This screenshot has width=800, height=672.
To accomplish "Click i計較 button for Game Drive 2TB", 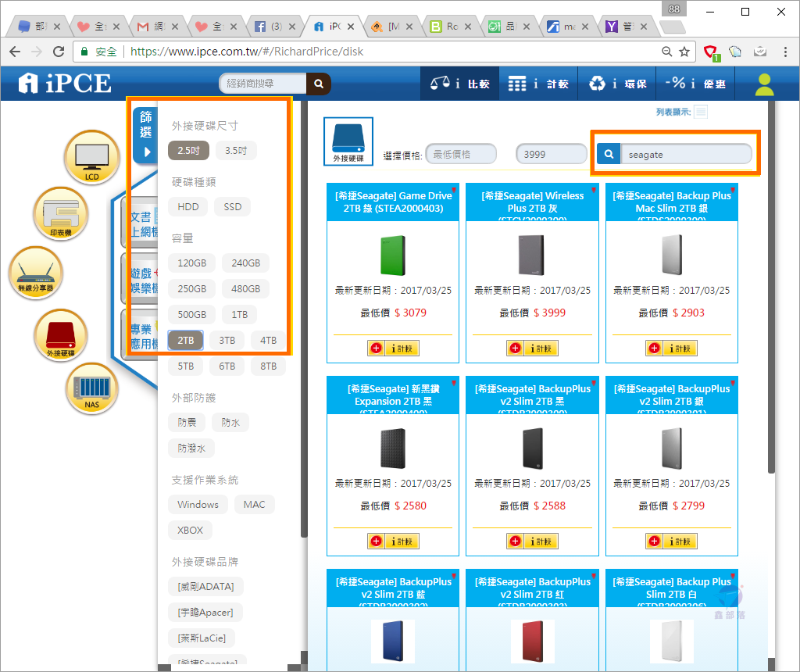I will click(402, 349).
